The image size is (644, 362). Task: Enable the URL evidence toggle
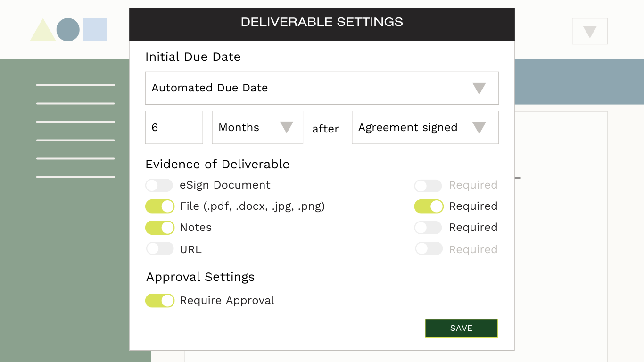159,249
